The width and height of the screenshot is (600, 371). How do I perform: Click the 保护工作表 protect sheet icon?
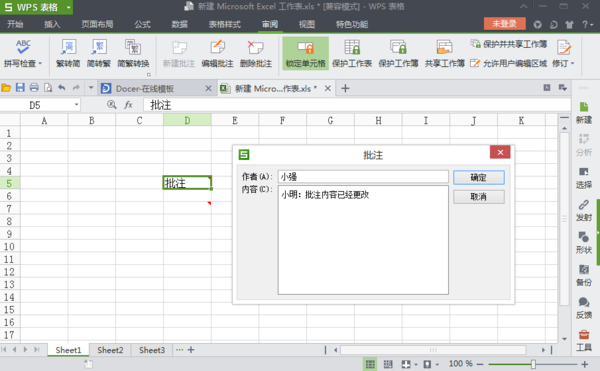coord(352,47)
